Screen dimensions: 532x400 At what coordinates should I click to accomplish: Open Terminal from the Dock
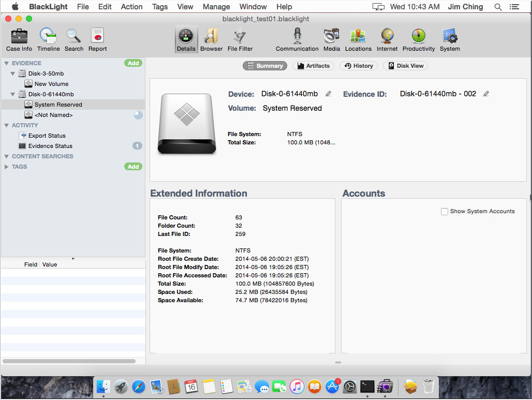click(x=367, y=387)
